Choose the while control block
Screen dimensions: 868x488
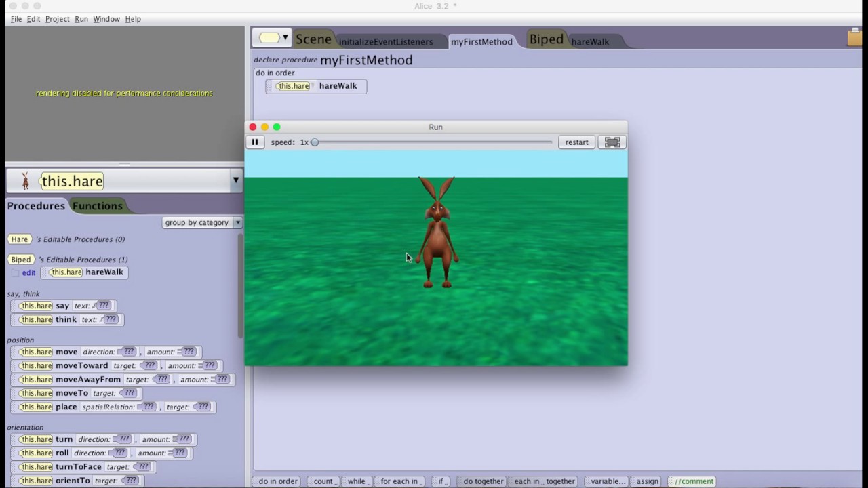[x=357, y=481]
